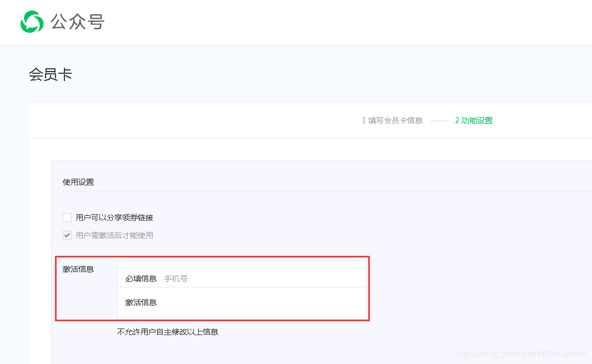Click the 会员卡 page heading
This screenshot has width=592, height=364.
pos(50,74)
